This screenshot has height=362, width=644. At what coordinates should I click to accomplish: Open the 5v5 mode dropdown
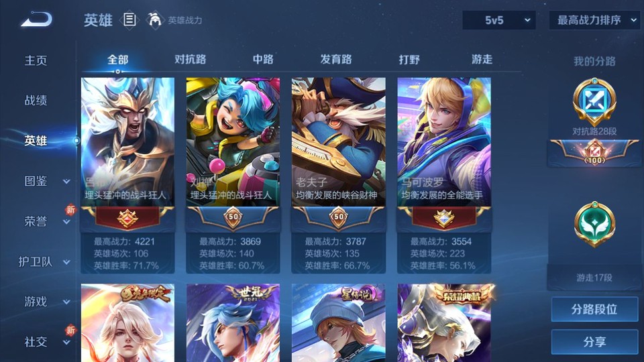499,20
